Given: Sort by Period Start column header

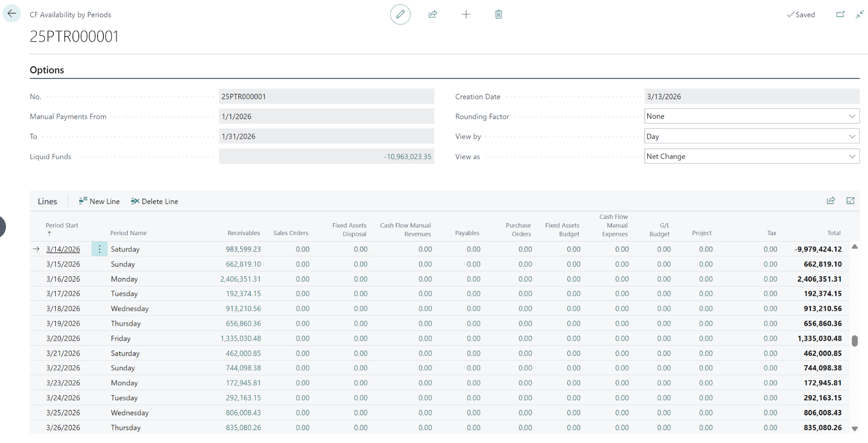Looking at the screenshot, I should tap(62, 225).
